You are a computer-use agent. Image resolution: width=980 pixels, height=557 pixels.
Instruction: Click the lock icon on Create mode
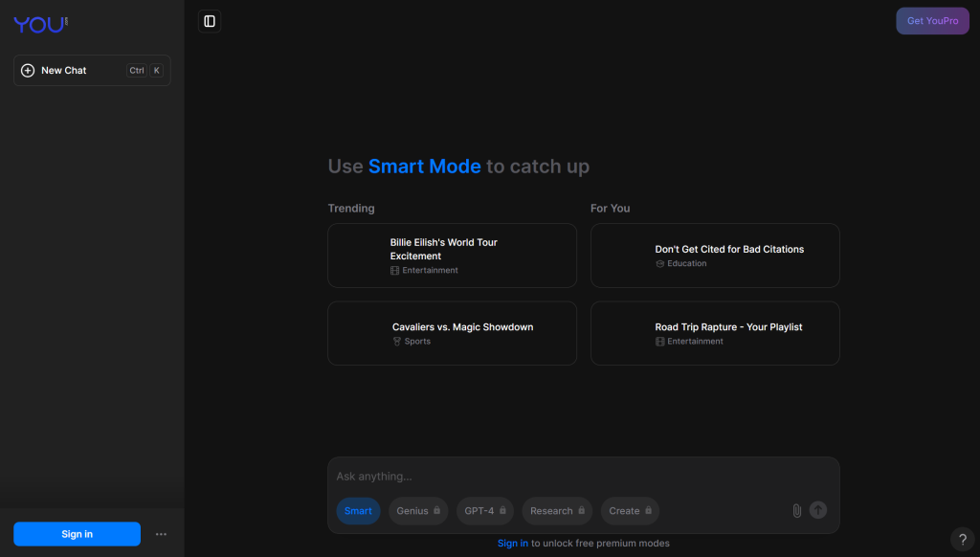(x=648, y=511)
